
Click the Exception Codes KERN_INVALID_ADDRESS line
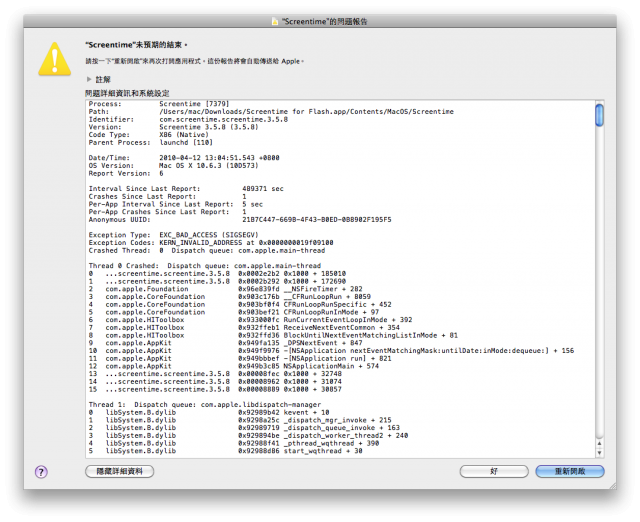pyautogui.click(x=211, y=242)
